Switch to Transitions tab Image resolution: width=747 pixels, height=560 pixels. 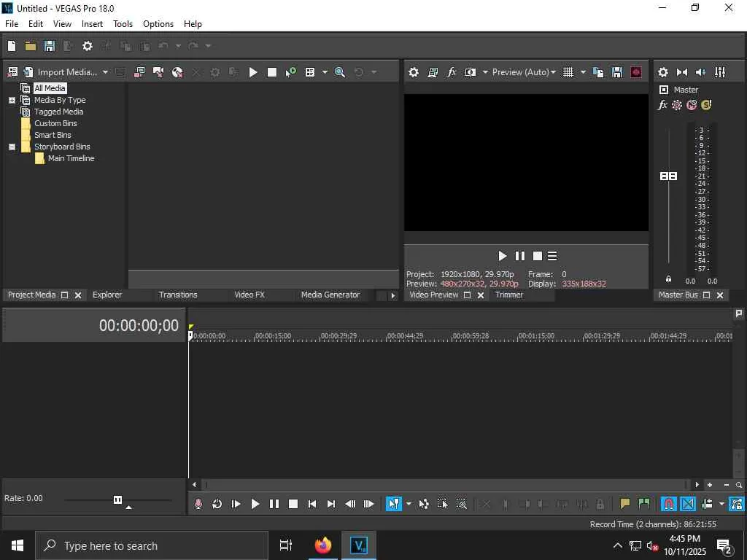pyautogui.click(x=178, y=295)
